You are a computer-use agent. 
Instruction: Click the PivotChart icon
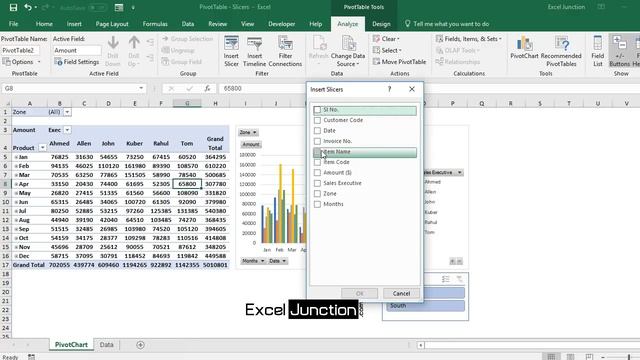click(524, 48)
